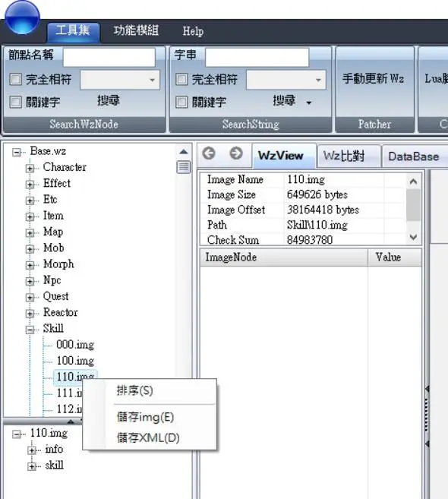This screenshot has height=499, width=448.
Task: Enable 關鍵字 checkbox in SearchWzNode
Action: click(x=15, y=103)
